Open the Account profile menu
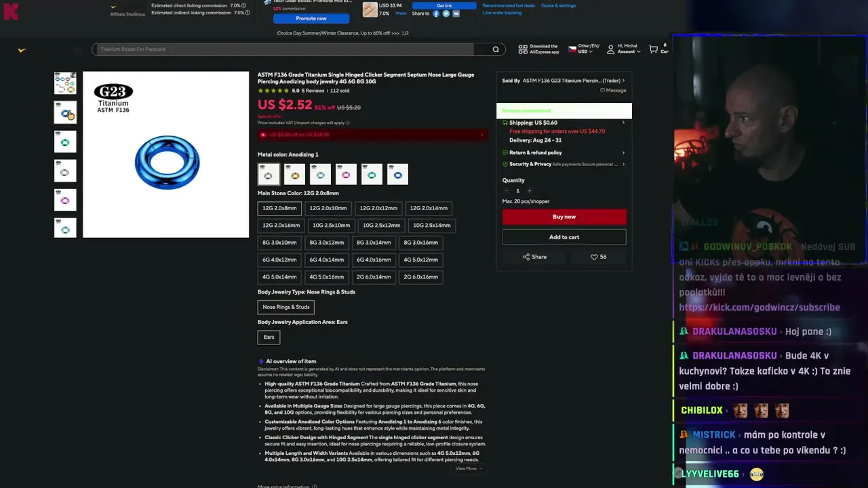Image resolution: width=868 pixels, height=488 pixels. click(x=623, y=49)
